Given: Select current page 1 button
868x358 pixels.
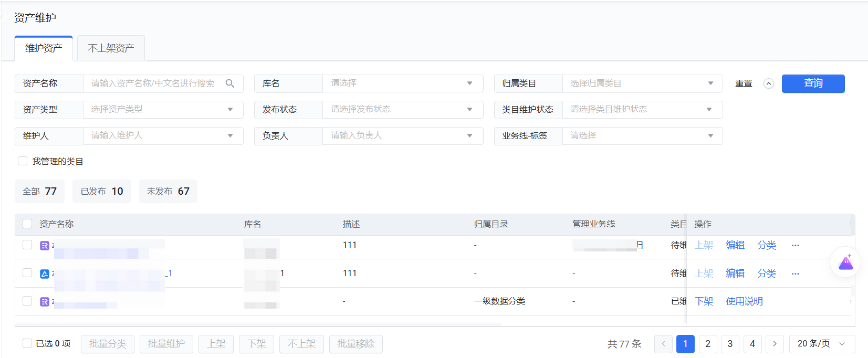Looking at the screenshot, I should [x=685, y=344].
